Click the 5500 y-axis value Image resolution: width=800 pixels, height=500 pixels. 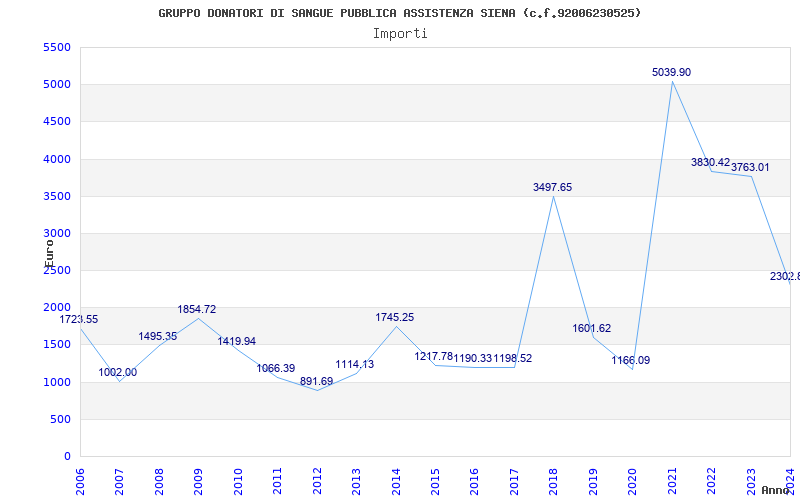point(57,48)
